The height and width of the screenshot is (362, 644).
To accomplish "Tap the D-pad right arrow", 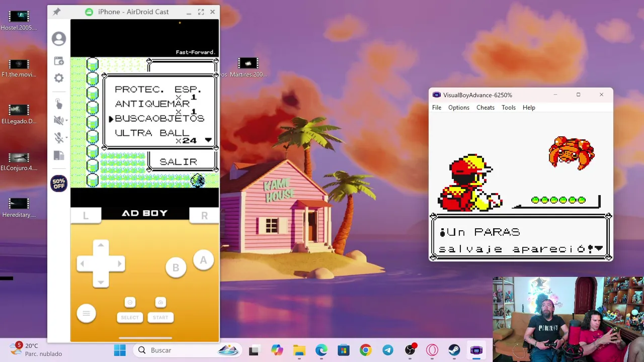I will click(119, 264).
